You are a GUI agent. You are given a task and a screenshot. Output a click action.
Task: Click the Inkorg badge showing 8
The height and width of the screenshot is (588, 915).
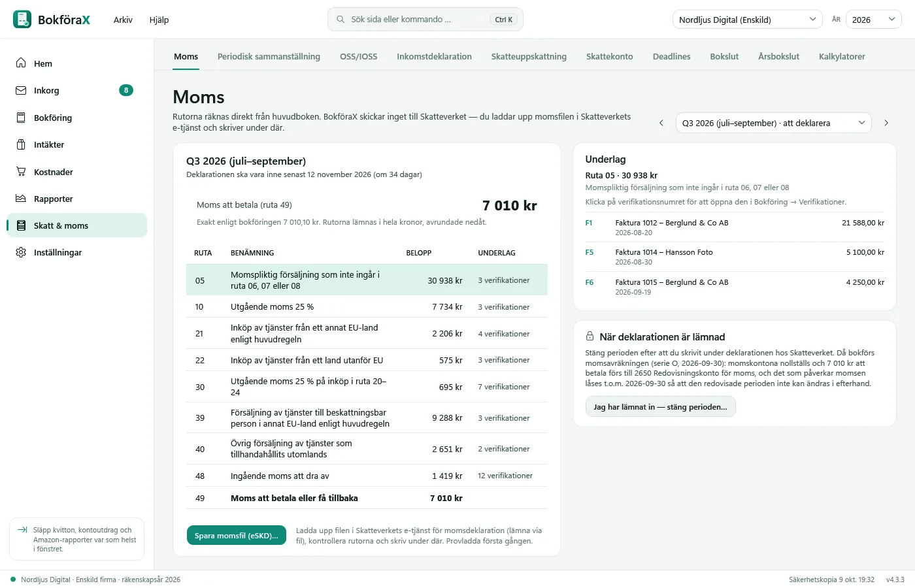tap(126, 90)
